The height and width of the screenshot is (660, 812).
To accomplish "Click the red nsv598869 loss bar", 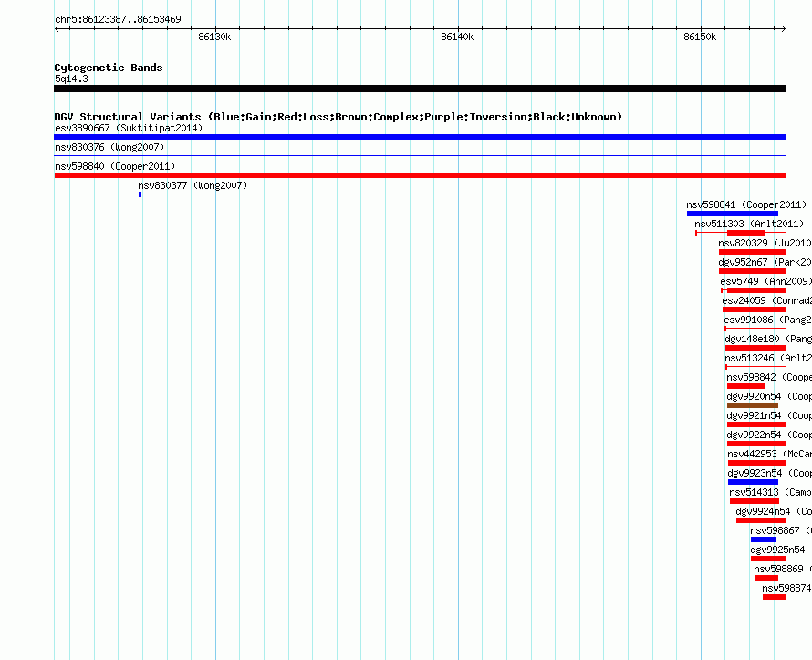I will click(x=766, y=578).
